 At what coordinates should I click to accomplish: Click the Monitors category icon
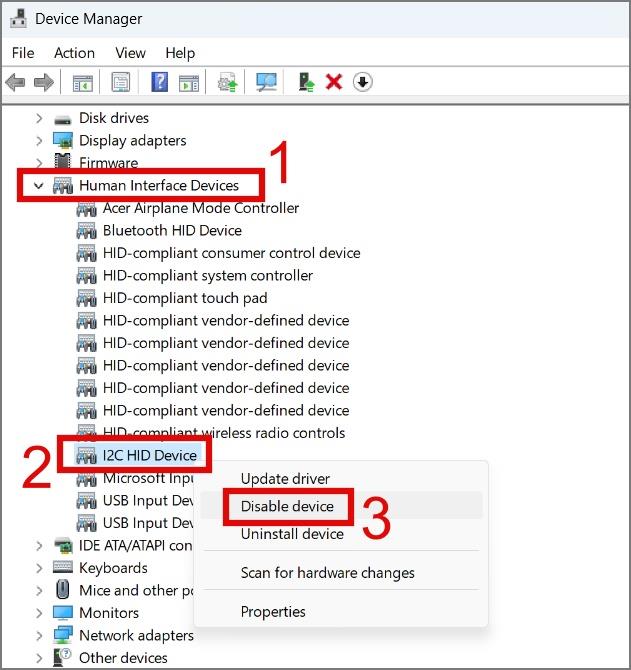[x=63, y=613]
